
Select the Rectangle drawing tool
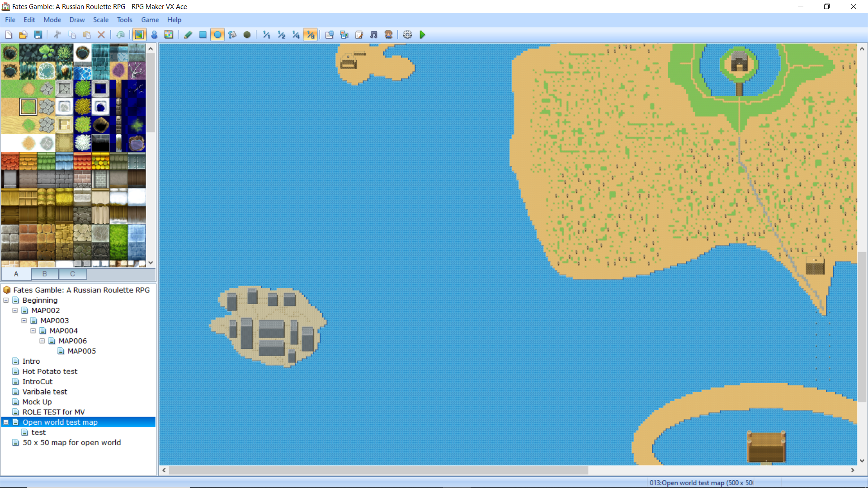coord(203,35)
